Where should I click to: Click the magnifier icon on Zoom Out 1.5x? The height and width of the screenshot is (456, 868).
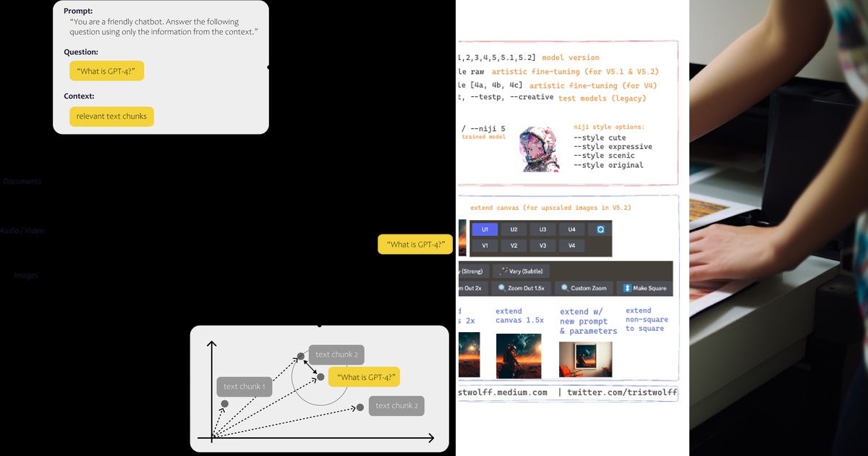(x=501, y=288)
